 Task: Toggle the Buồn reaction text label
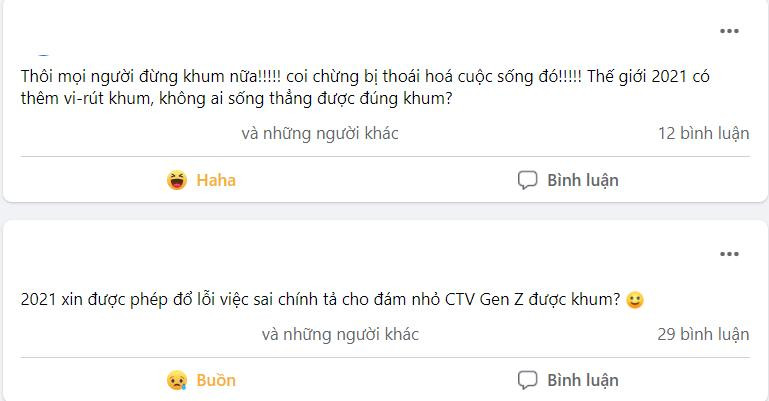[x=216, y=380]
